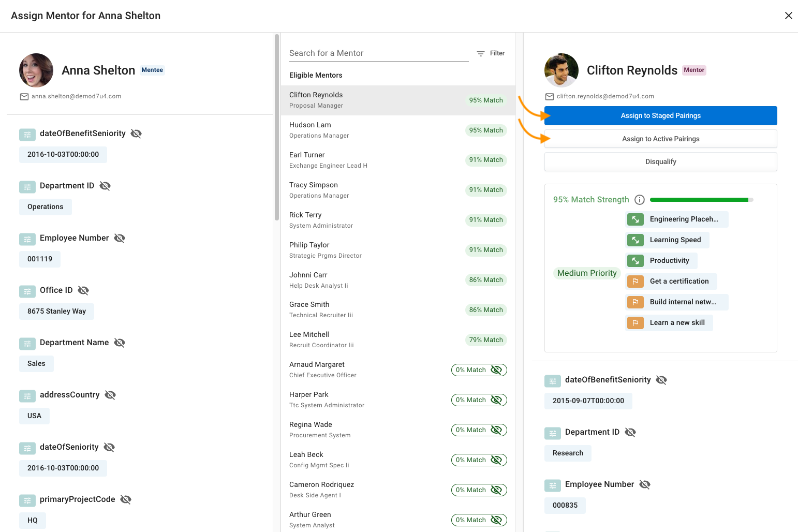
Task: Click the attribute icon next to Office ID
Action: 27,291
